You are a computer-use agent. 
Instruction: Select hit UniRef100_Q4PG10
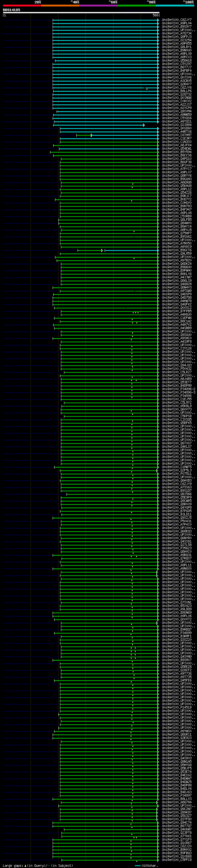click(176, 159)
